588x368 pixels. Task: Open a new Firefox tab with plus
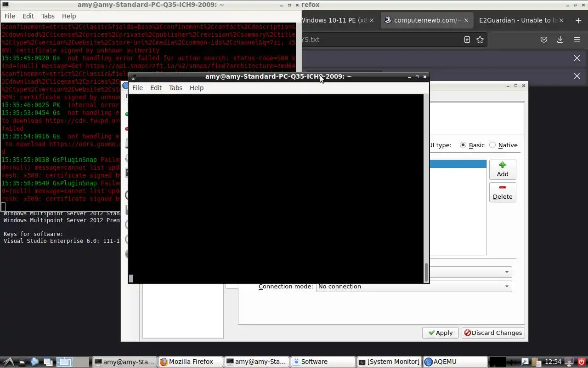(578, 20)
